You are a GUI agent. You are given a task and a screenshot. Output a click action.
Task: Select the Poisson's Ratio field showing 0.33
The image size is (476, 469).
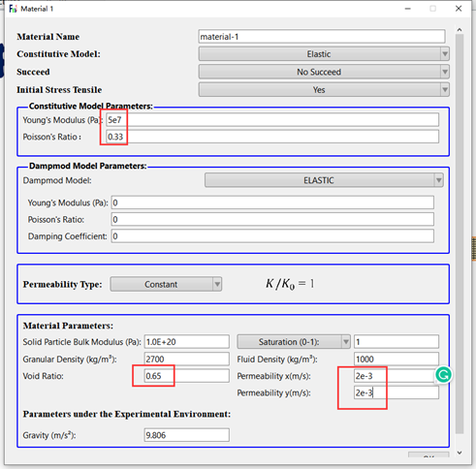point(272,137)
